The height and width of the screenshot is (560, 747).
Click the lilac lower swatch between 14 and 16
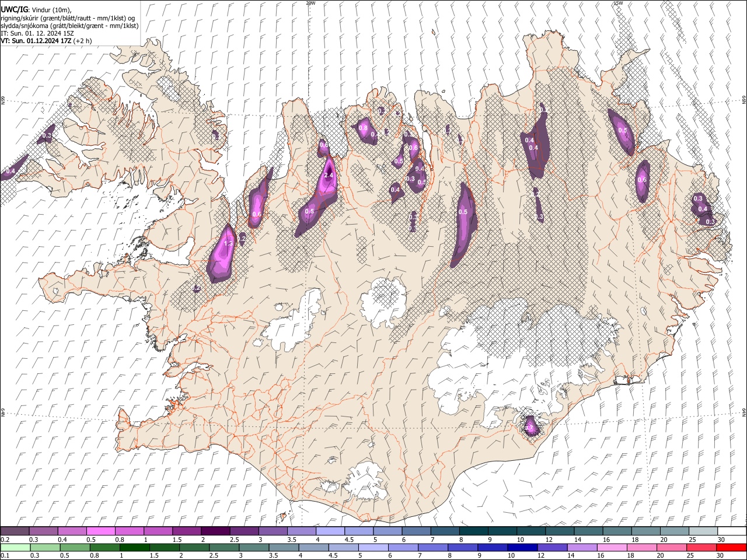pyautogui.click(x=581, y=548)
